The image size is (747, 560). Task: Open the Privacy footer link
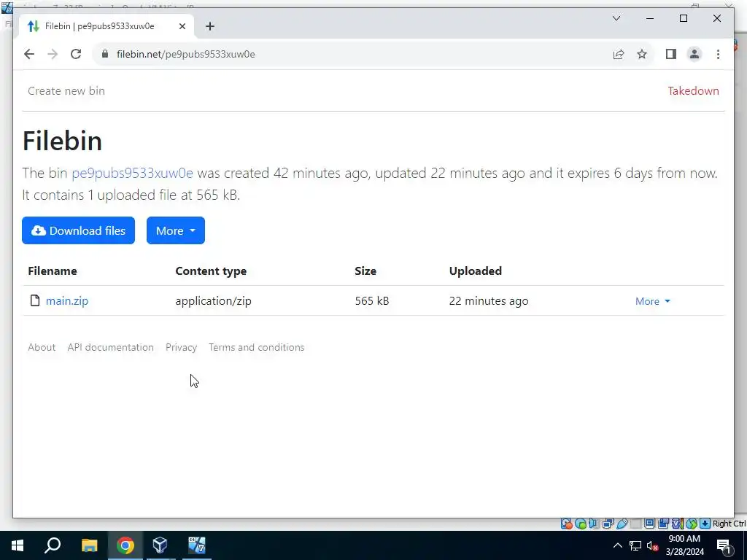point(181,348)
